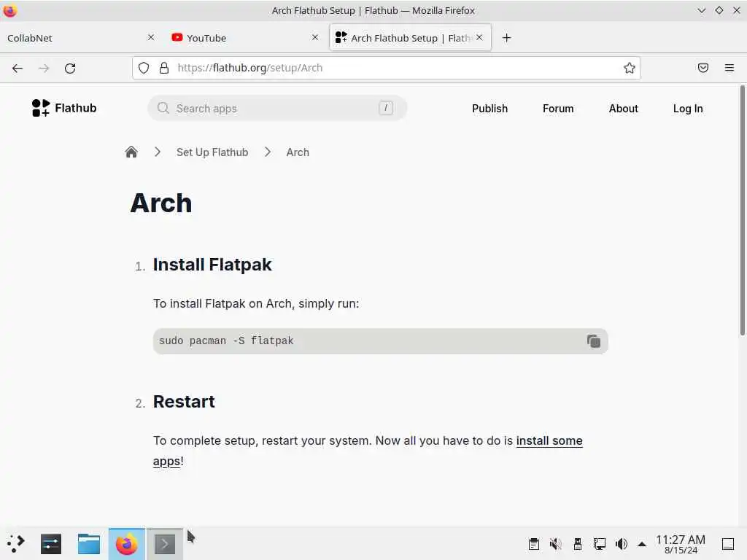Click the site security padlock icon
The image size is (747, 560).
click(164, 68)
